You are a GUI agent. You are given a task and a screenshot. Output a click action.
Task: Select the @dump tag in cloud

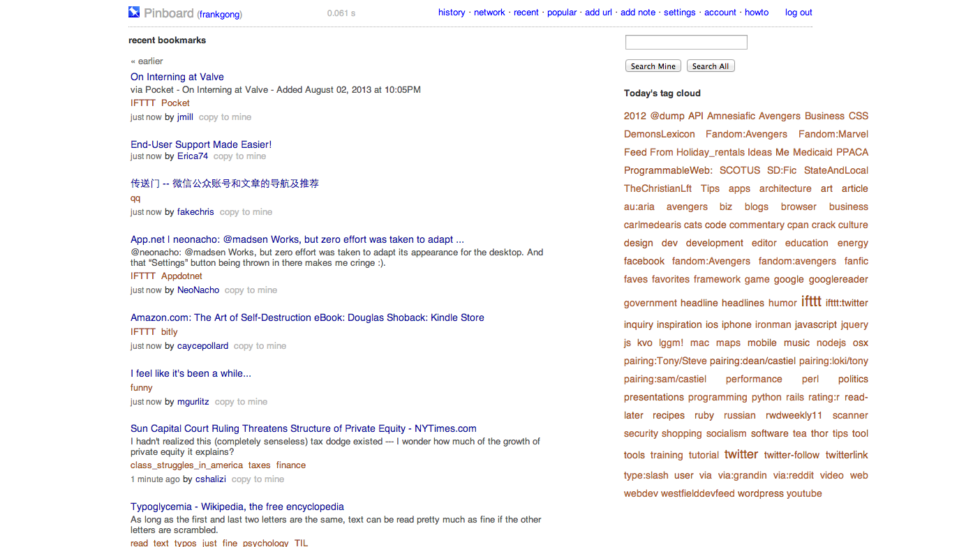(x=667, y=117)
